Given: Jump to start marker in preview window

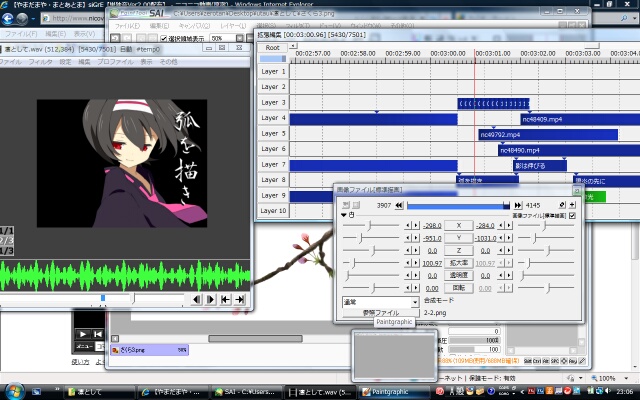Looking at the screenshot, I should click(225, 300).
